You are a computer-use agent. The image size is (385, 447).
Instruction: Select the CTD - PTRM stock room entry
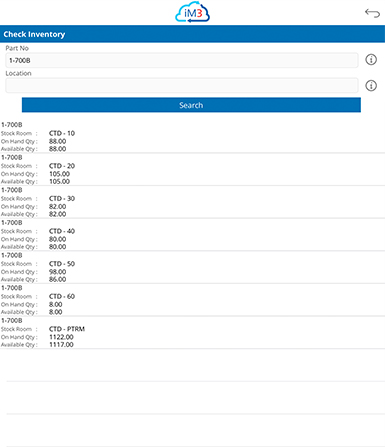(192, 333)
